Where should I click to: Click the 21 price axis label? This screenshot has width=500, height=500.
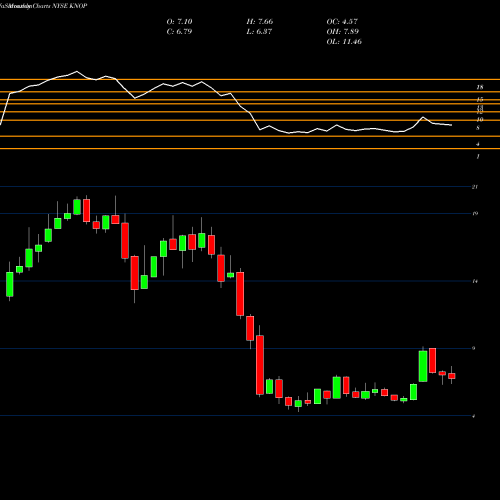[475, 187]
